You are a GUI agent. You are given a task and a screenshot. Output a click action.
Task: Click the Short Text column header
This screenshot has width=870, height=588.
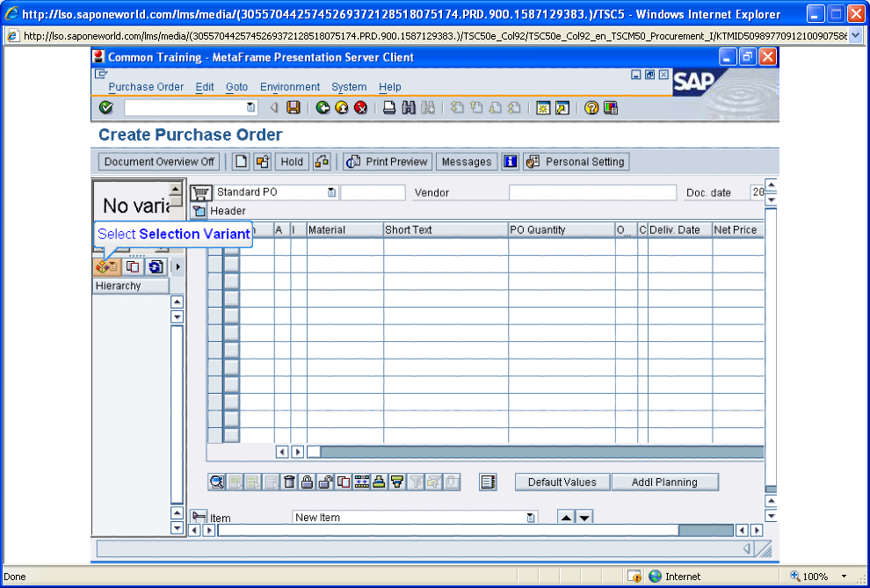(x=446, y=229)
